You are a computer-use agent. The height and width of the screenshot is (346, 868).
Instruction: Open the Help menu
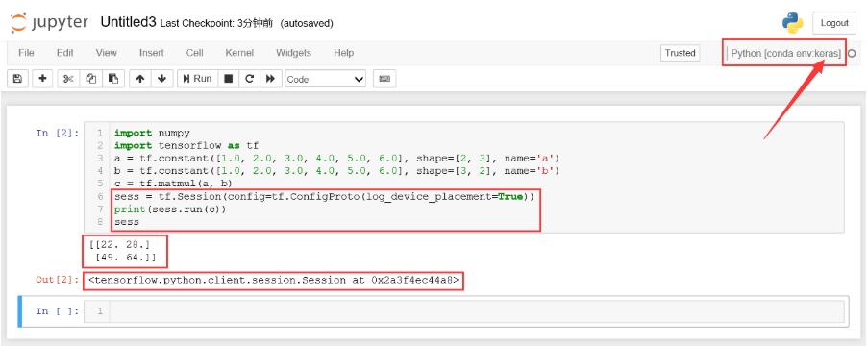click(x=343, y=53)
